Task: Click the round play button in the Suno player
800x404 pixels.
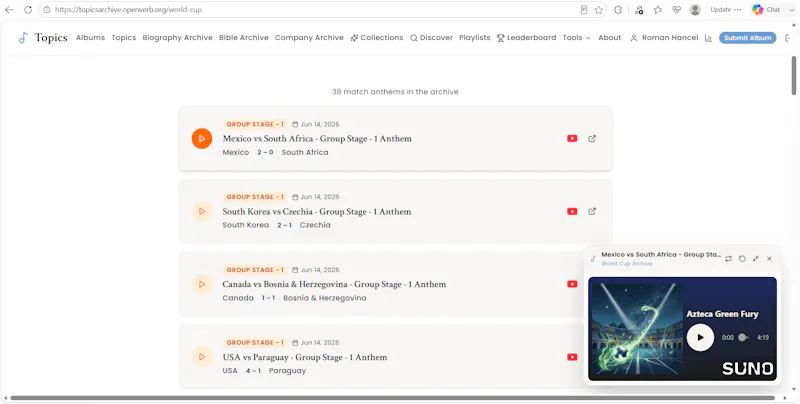Action: click(x=700, y=337)
